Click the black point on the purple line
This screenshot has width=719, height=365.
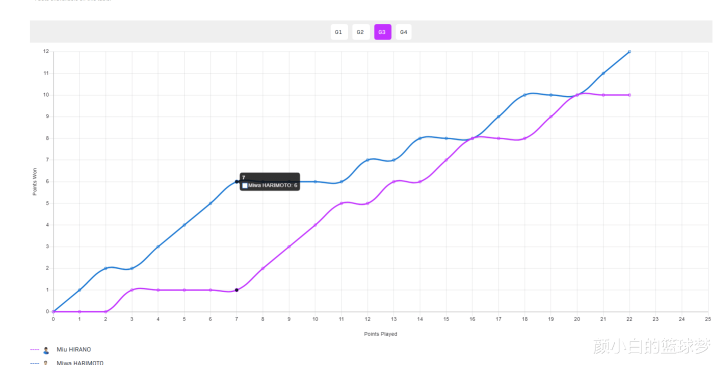coord(237,290)
